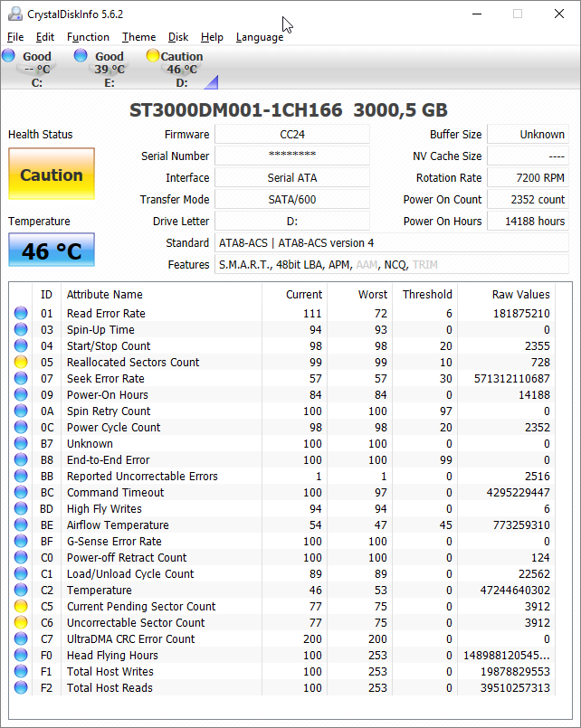Viewport: 581px width, 728px height.
Task: Open the Function menu
Action: [x=89, y=37]
